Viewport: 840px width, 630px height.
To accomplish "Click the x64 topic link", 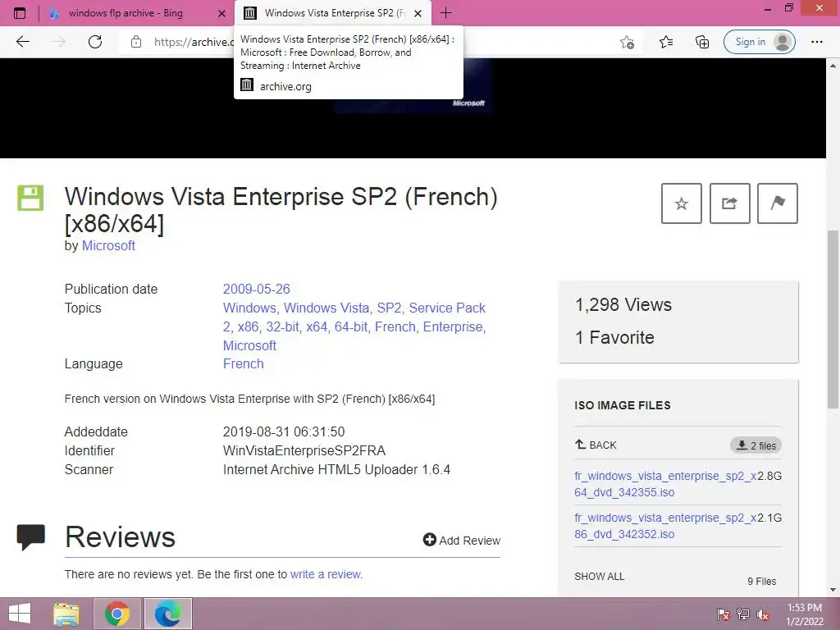I will [x=317, y=326].
